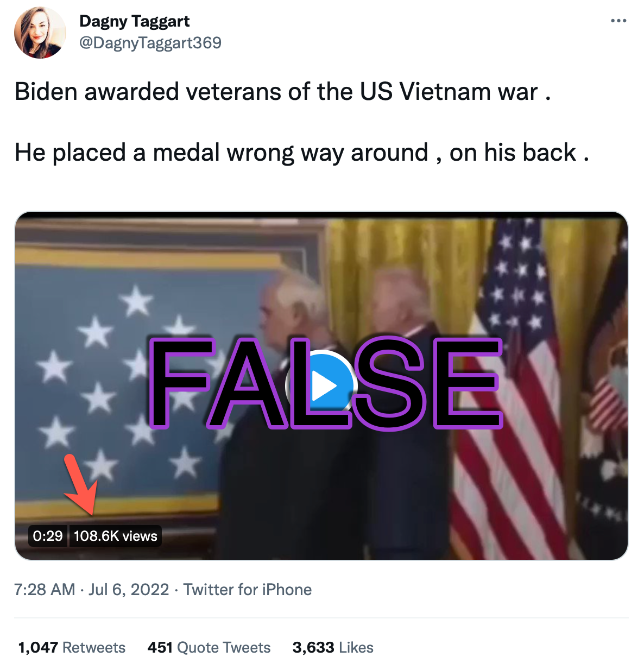Click the 7:28 AM timestamp
The width and height of the screenshot is (644, 670).
pyautogui.click(x=45, y=590)
